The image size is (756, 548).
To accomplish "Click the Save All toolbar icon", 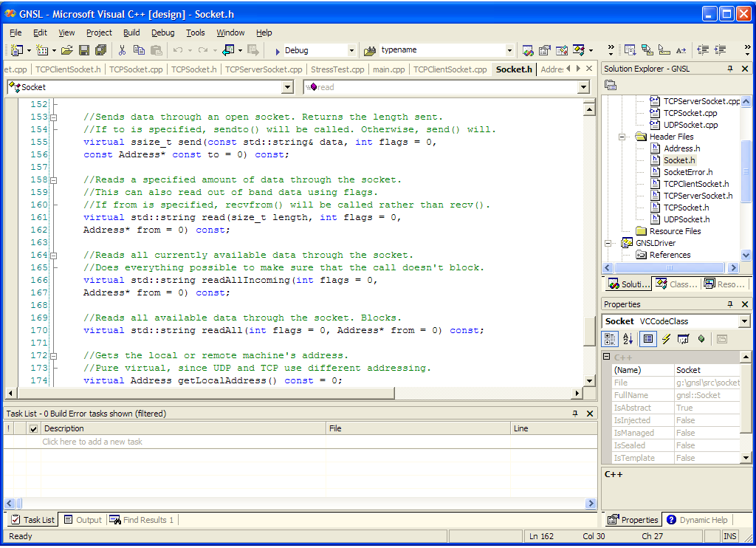I will pyautogui.click(x=100, y=50).
